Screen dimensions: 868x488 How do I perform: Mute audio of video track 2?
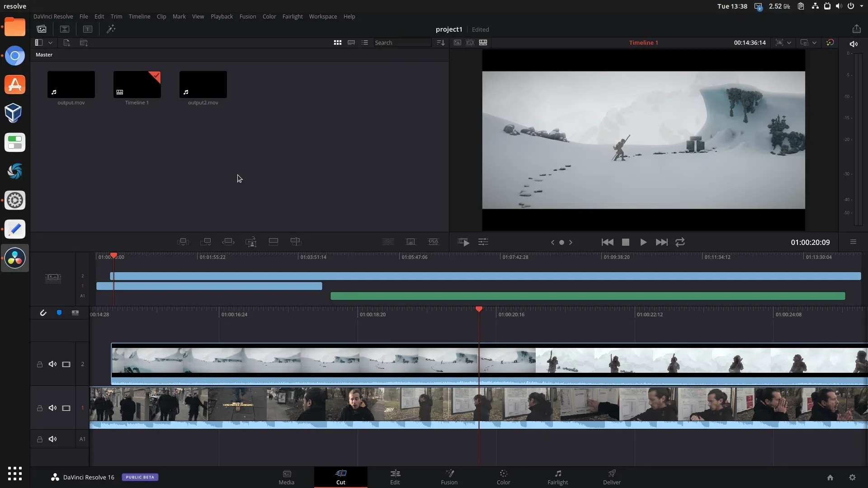click(52, 364)
